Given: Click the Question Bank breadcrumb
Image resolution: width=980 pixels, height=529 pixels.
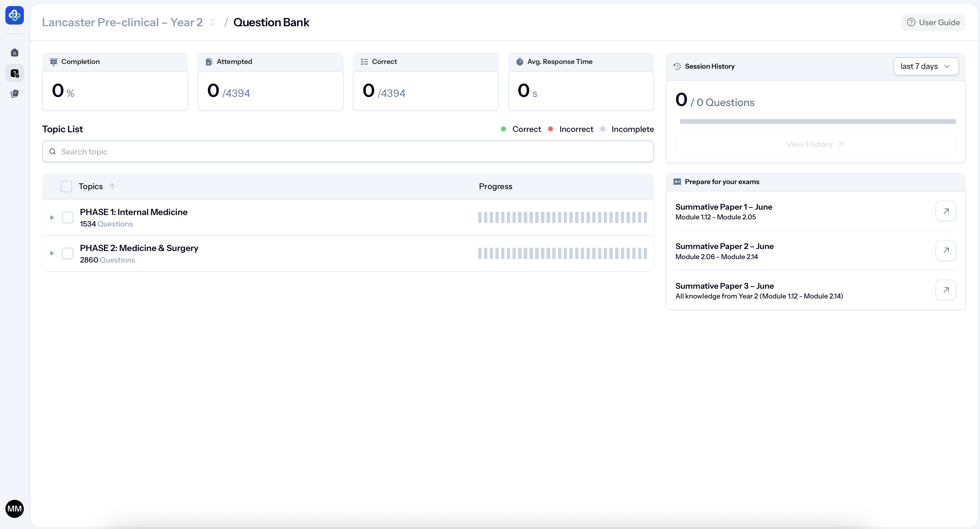Looking at the screenshot, I should (x=271, y=23).
